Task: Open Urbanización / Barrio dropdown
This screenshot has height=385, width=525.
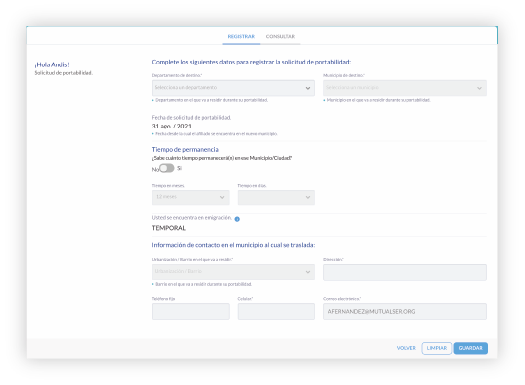Action: coord(233,272)
